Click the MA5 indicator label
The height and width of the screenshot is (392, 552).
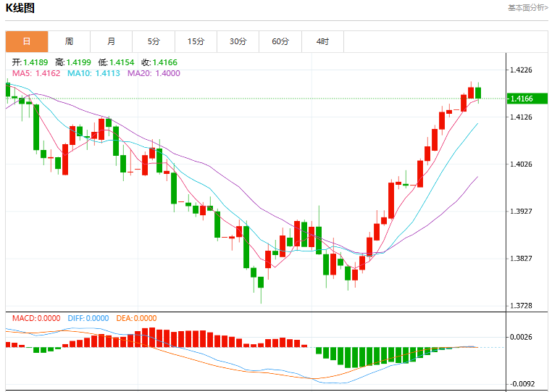coord(36,73)
